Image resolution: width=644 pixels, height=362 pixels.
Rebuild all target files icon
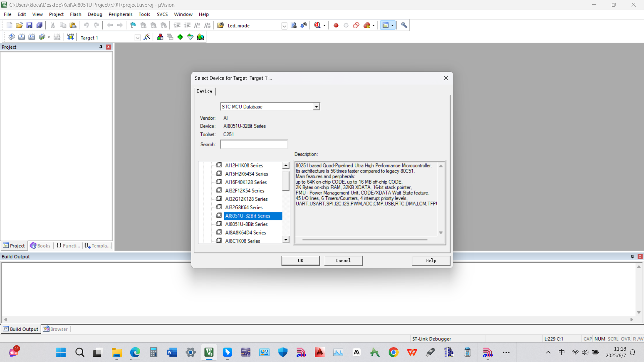[32, 37]
